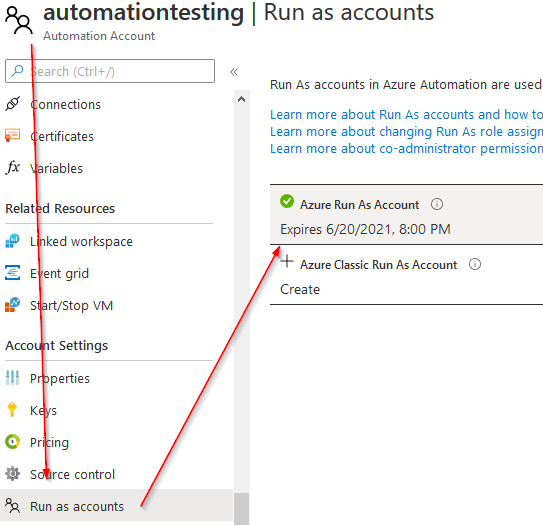Click the Variables fx icon
The width and height of the screenshot is (543, 525).
tap(13, 168)
